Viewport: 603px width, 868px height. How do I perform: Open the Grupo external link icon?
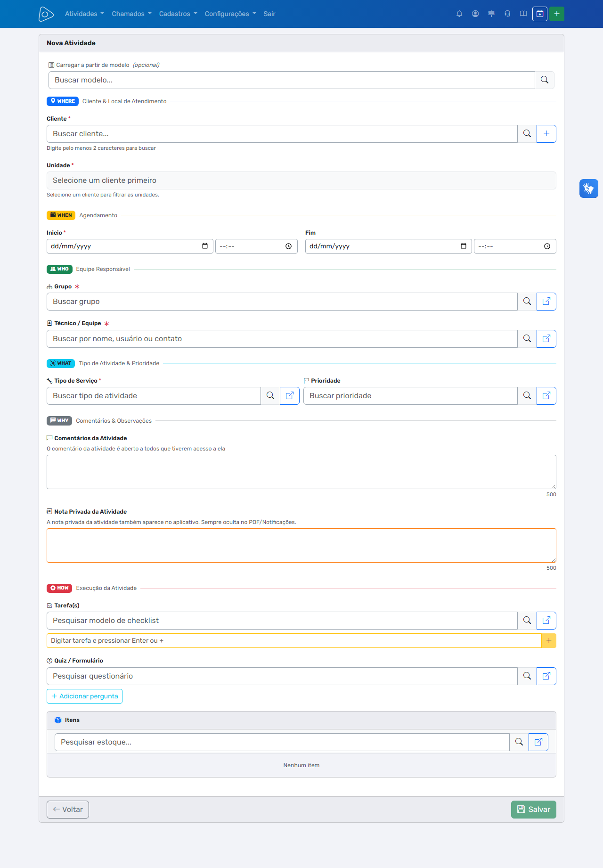(x=546, y=302)
